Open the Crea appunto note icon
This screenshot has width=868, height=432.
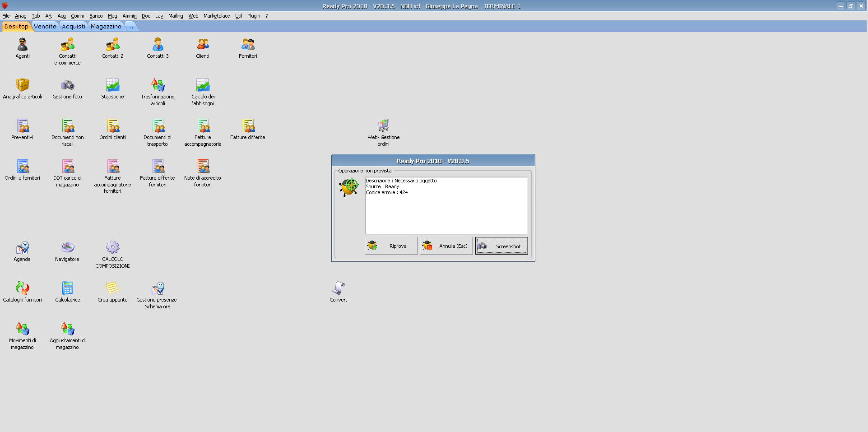tap(113, 288)
